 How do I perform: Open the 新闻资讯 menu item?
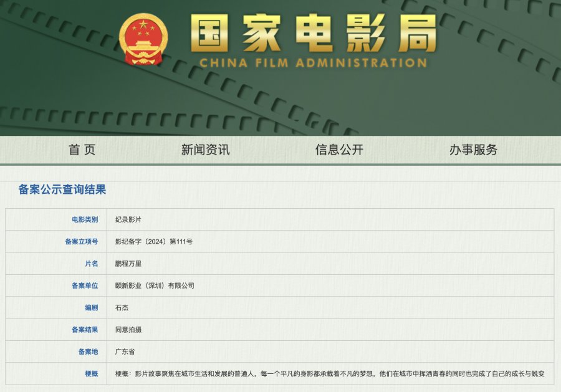click(205, 150)
